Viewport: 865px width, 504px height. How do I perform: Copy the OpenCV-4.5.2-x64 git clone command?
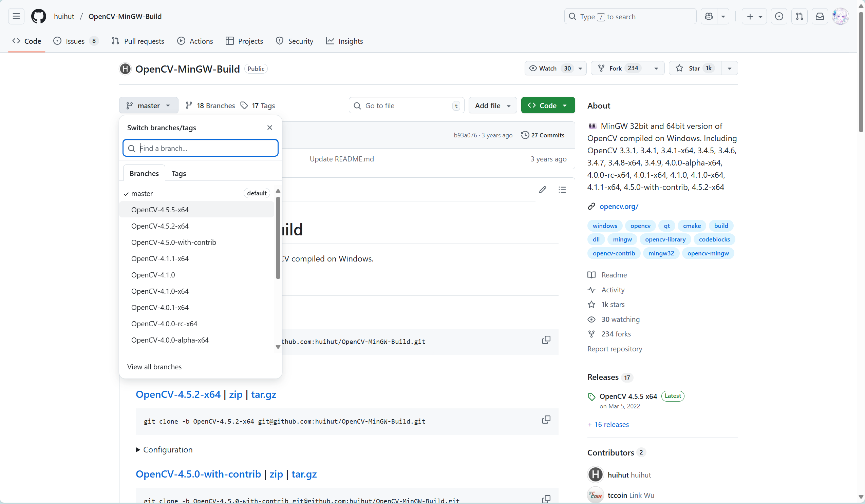546,420
